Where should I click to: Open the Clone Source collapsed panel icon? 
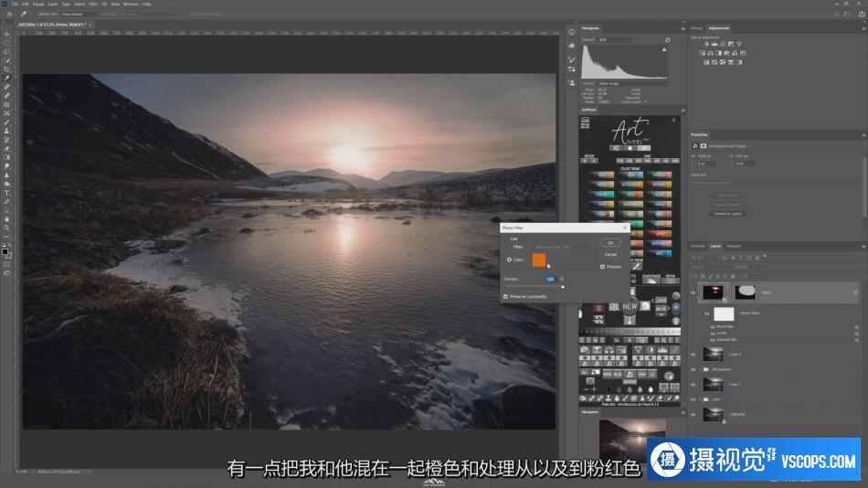572,82
